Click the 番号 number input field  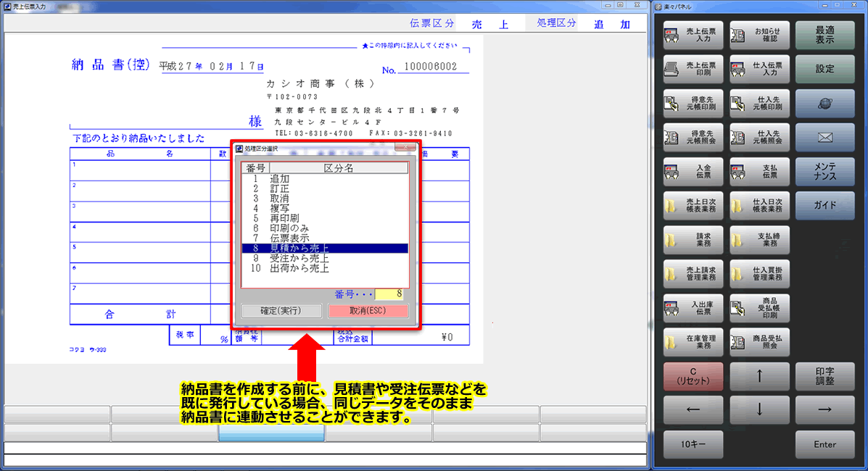click(x=389, y=293)
